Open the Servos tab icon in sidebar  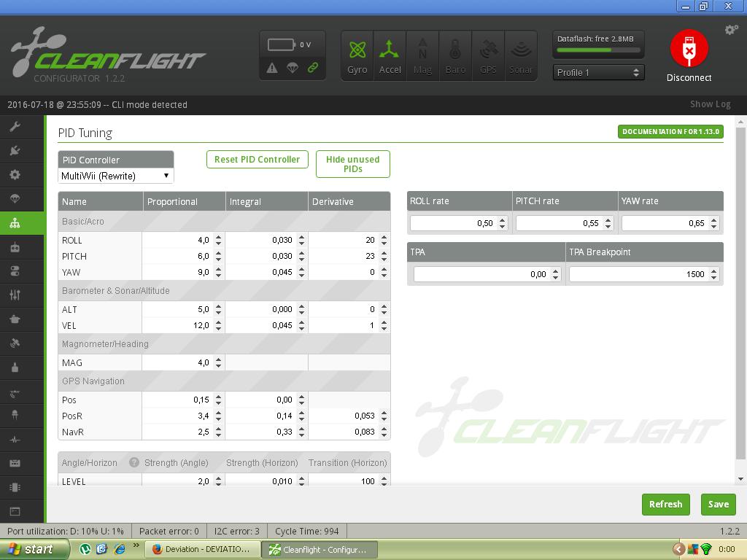(x=15, y=319)
